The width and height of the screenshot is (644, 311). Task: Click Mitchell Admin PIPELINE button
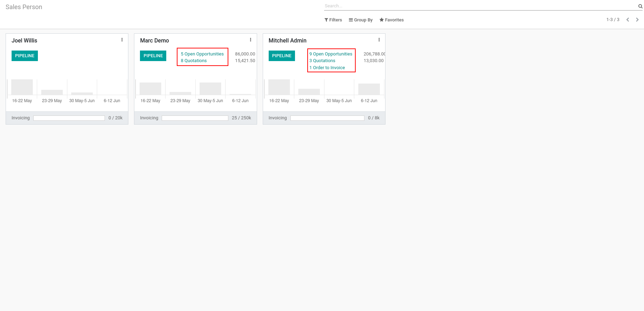click(x=282, y=56)
